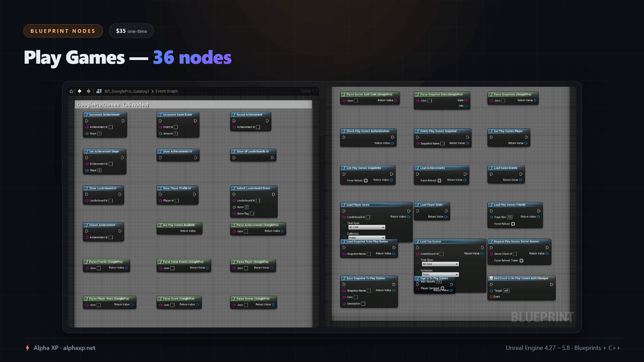This screenshot has height=362, width=644.
Task: Open Time Span dropdown on Load Player Score
Action: [366, 227]
